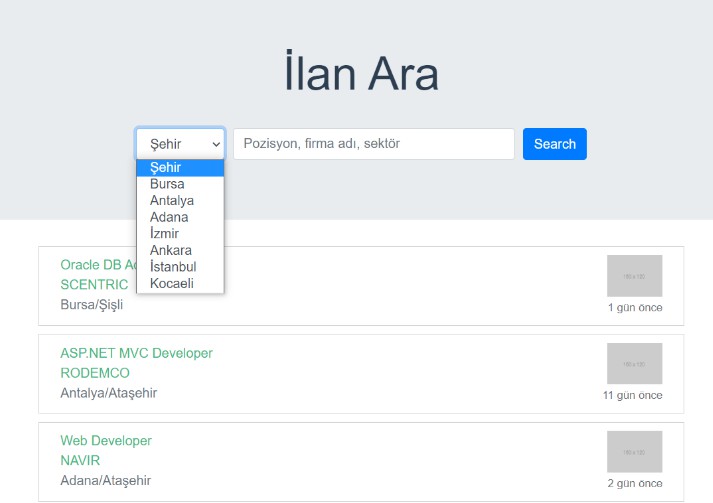The image size is (713, 503).
Task: Select İstanbul from the dropdown options
Action: click(x=173, y=267)
